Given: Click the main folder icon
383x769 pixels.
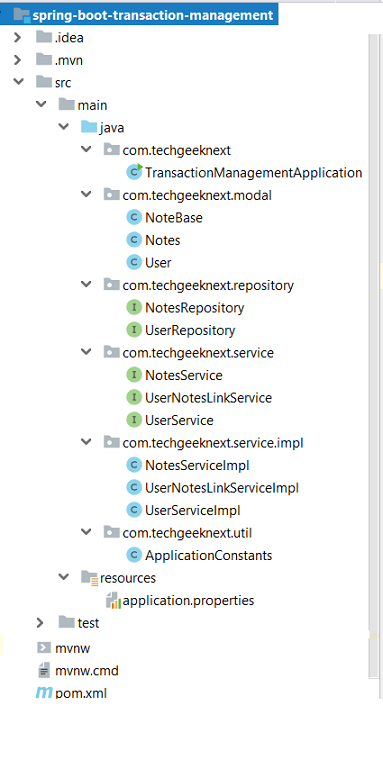Looking at the screenshot, I should [66, 105].
